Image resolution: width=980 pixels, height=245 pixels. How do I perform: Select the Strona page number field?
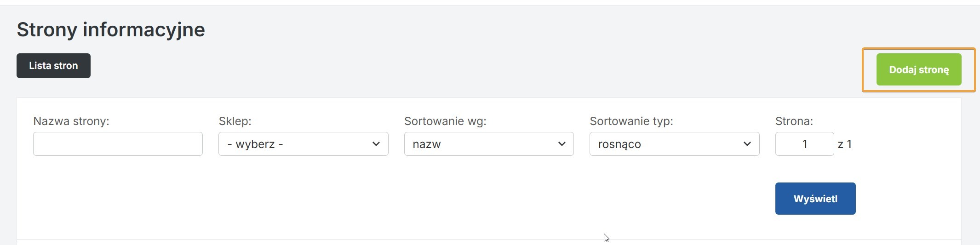click(x=804, y=144)
